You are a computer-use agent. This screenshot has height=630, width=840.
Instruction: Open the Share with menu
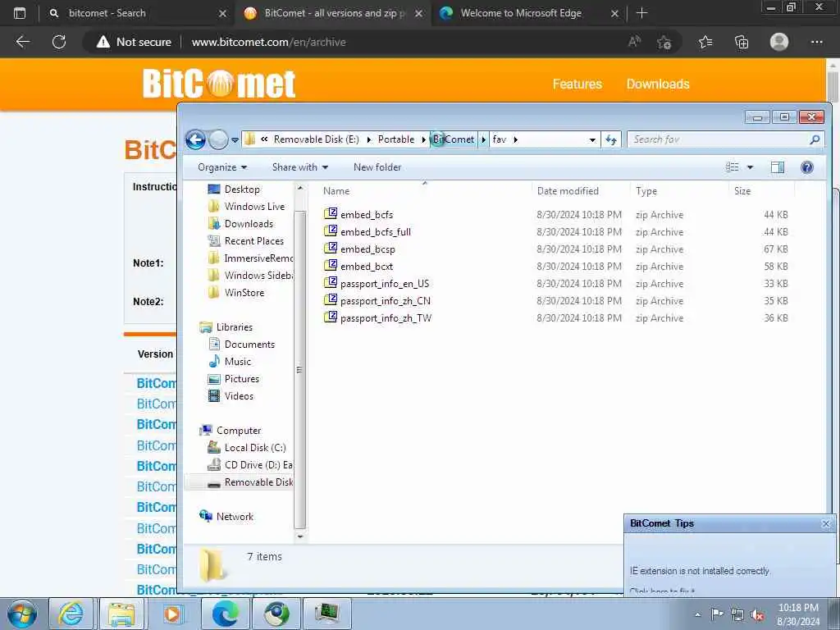pos(300,167)
